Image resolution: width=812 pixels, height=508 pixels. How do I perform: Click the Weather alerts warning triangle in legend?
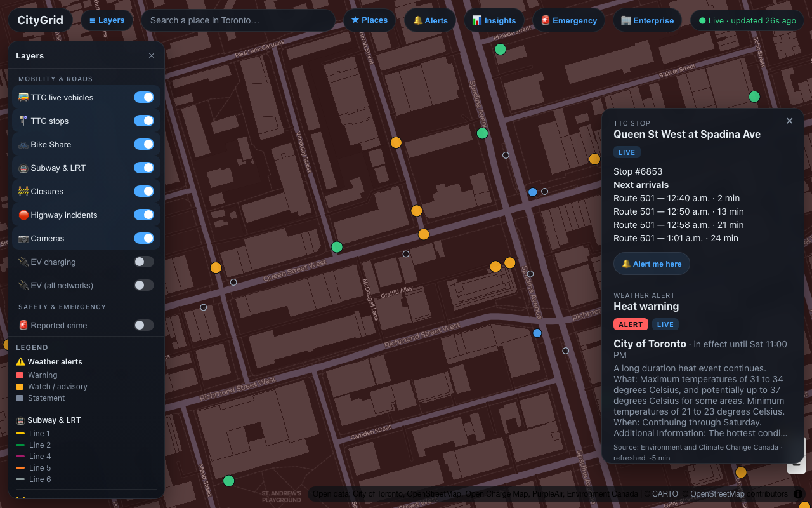click(x=21, y=361)
